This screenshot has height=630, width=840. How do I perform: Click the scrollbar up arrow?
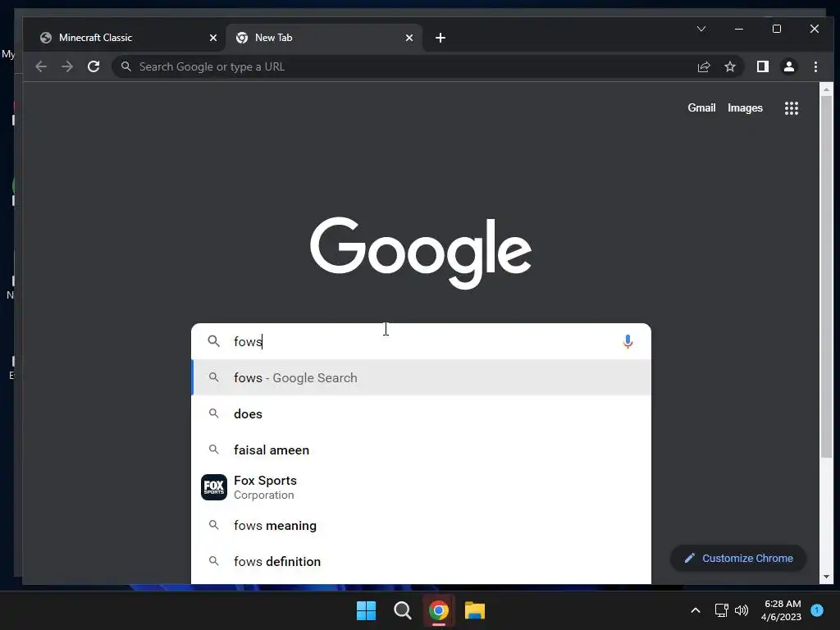point(825,89)
